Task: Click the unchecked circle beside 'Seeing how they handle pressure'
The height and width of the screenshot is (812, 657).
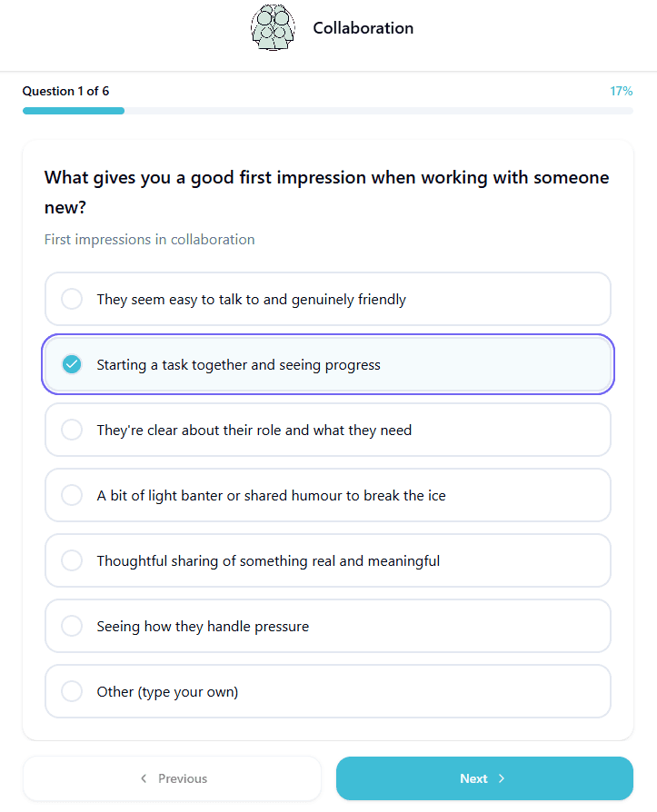Action: [72, 626]
